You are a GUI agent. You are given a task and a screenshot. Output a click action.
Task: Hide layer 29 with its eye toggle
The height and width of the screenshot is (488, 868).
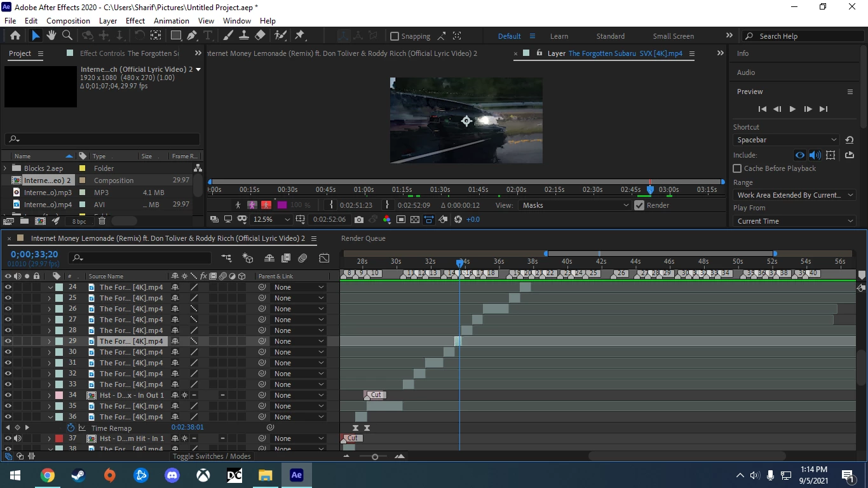(8, 341)
